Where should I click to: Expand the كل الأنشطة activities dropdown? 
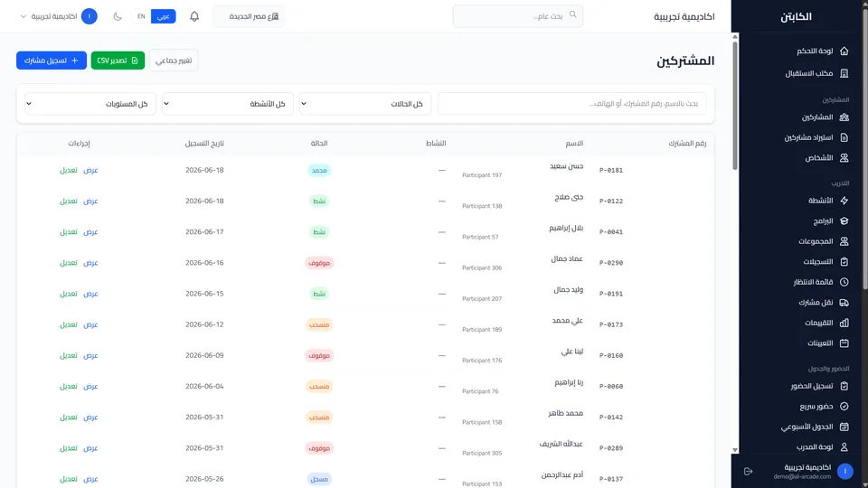click(228, 103)
